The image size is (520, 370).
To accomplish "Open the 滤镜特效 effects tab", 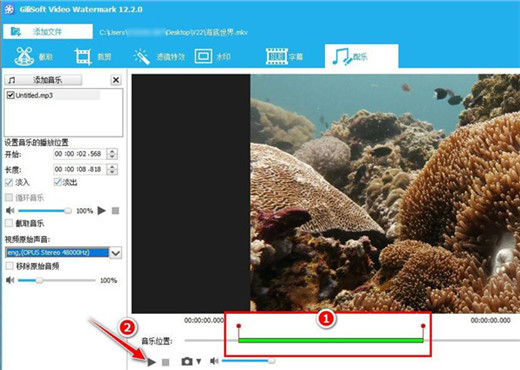I will pyautogui.click(x=159, y=57).
